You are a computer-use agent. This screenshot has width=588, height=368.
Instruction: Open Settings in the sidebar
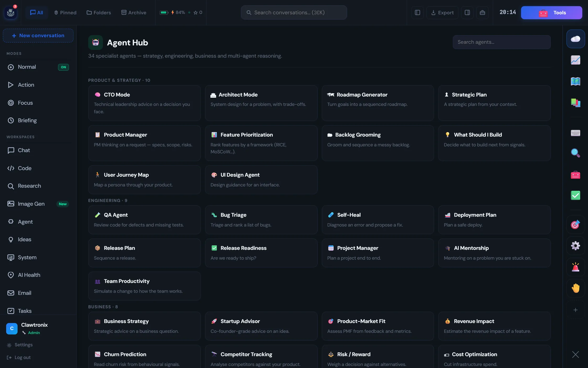pyautogui.click(x=20, y=345)
